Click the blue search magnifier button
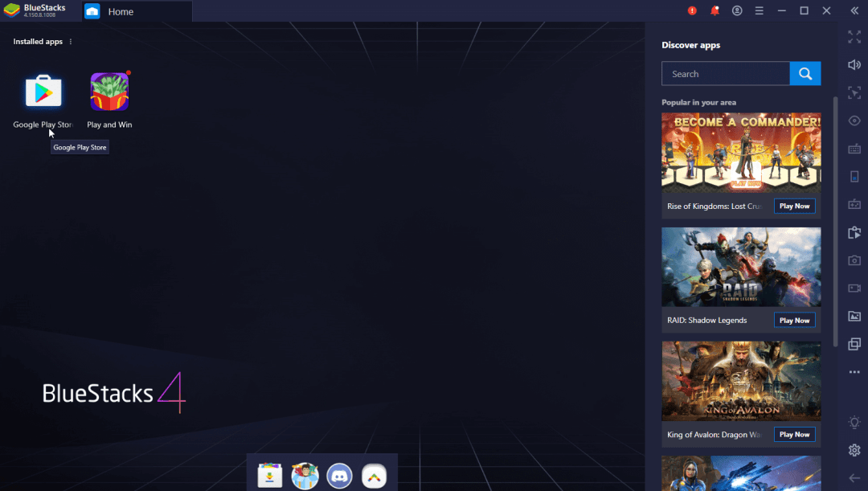868x491 pixels. pyautogui.click(x=805, y=74)
